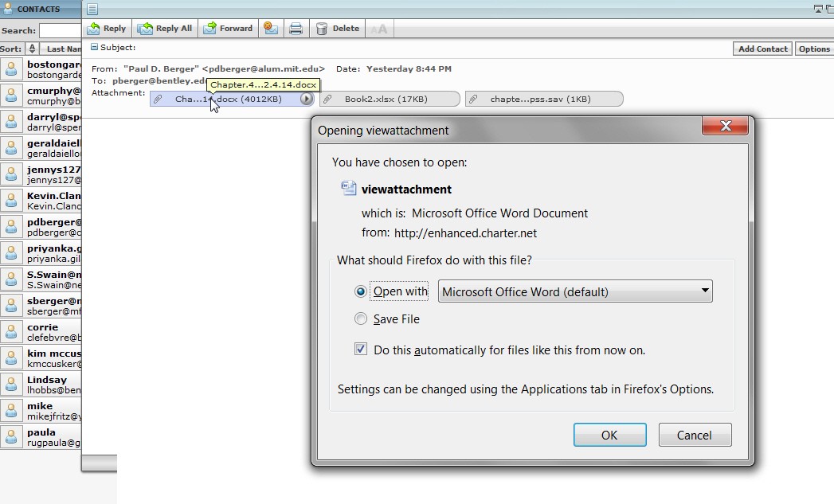This screenshot has width=834, height=504.
Task: Click the Reply envelope icon
Action: tap(94, 29)
